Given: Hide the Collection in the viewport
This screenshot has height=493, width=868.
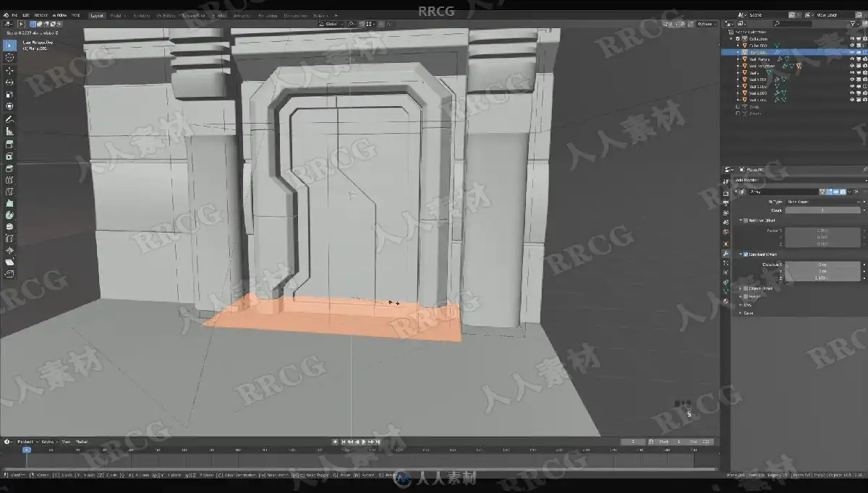Looking at the screenshot, I should (852, 39).
